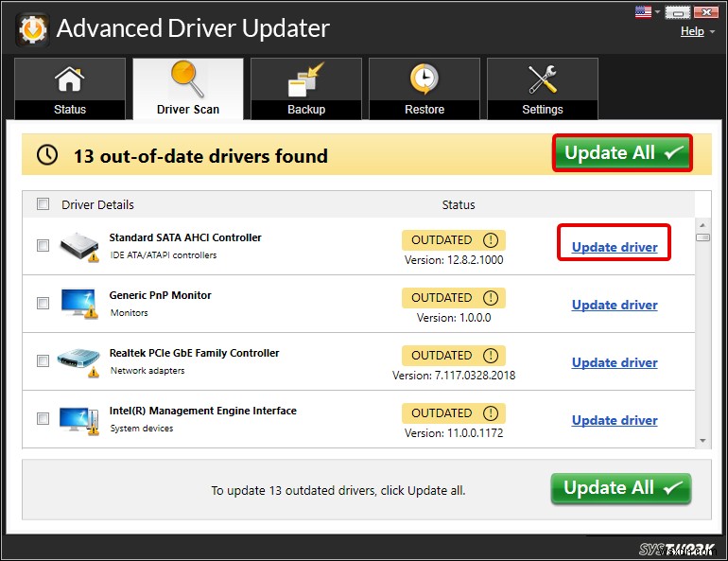Viewport: 728px width, 561px height.
Task: Check the Standard SATA AHCI Controller checkbox
Action: pos(43,245)
